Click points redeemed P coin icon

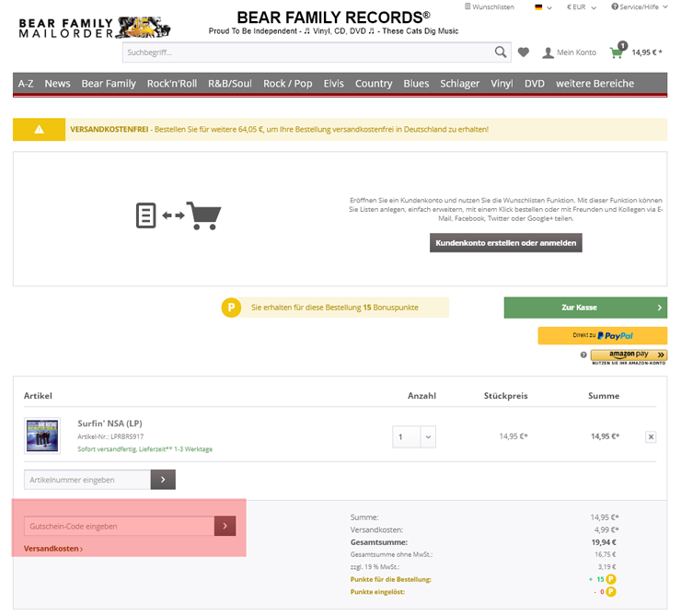[611, 592]
